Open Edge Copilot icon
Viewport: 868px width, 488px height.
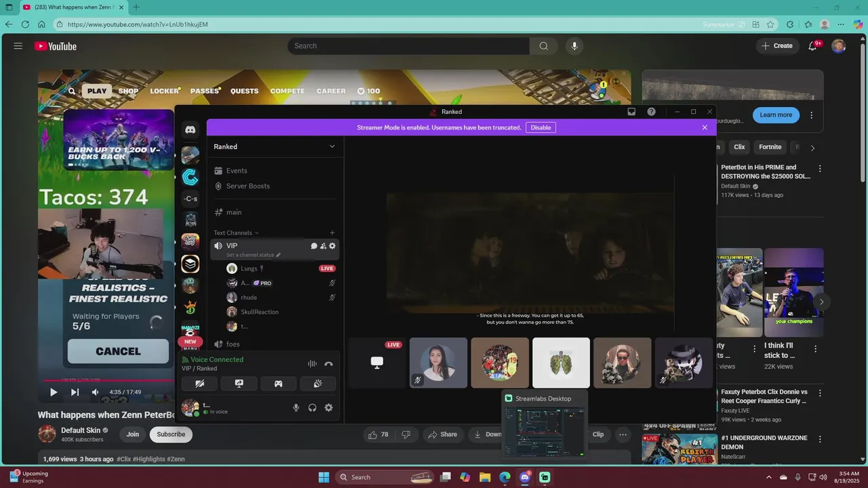[858, 24]
